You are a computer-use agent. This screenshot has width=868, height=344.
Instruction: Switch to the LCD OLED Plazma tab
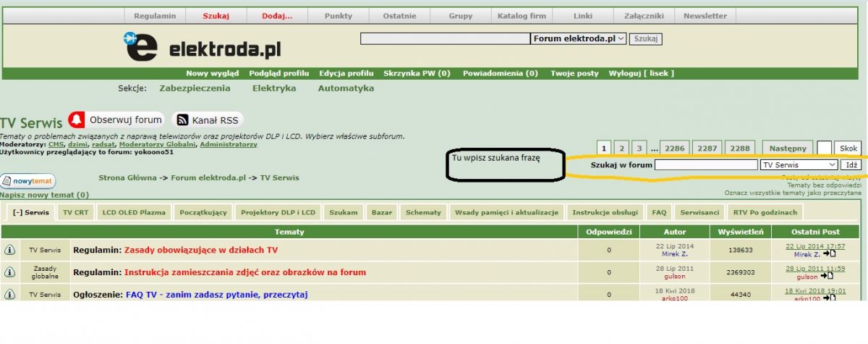coord(134,212)
